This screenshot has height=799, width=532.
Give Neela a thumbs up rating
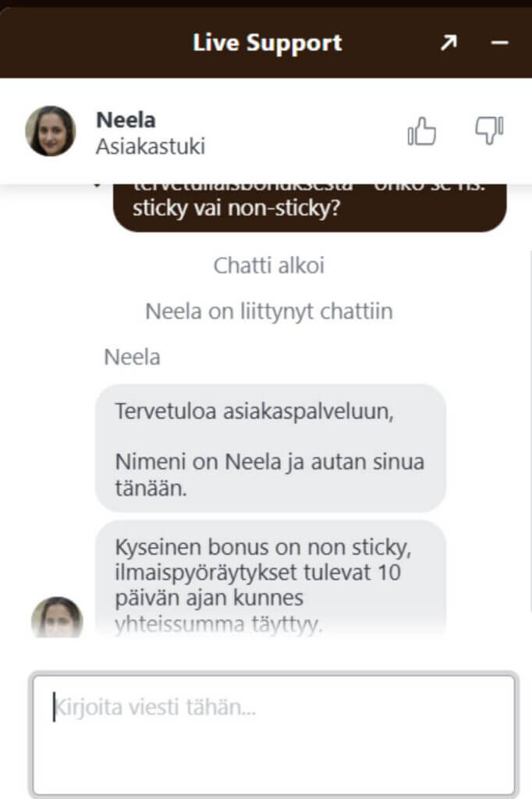(422, 131)
